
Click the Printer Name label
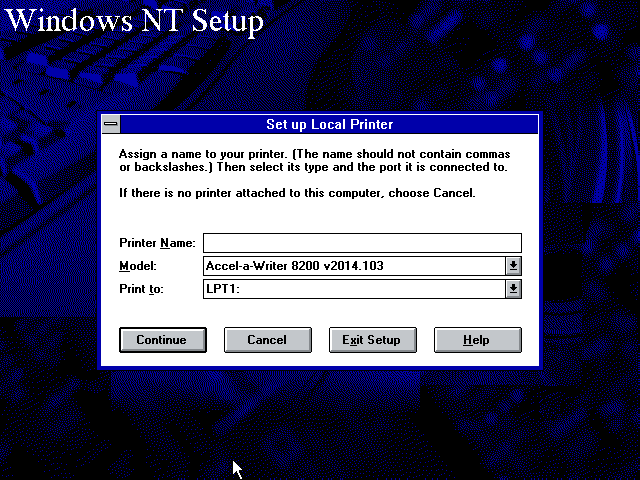pos(157,243)
